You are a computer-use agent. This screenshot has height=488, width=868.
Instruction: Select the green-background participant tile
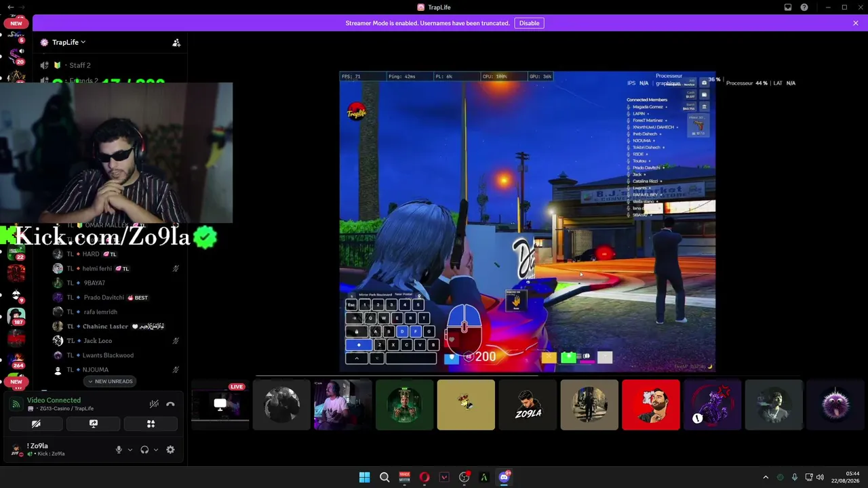[x=404, y=405]
